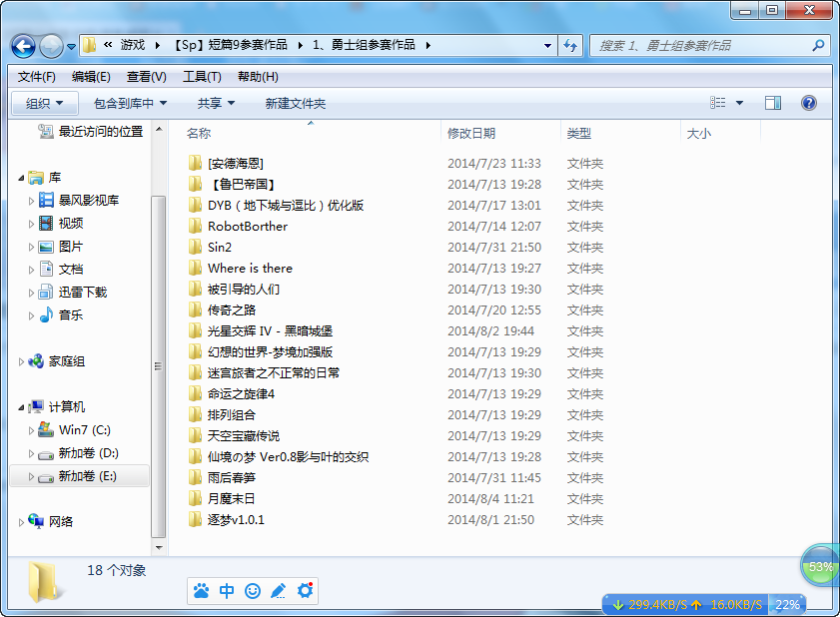The image size is (840, 617).
Task: Click the Forward navigation arrow button
Action: point(51,47)
